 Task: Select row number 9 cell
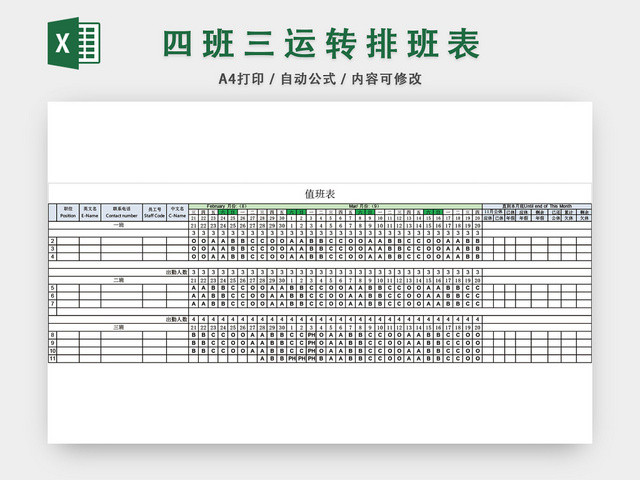52,343
